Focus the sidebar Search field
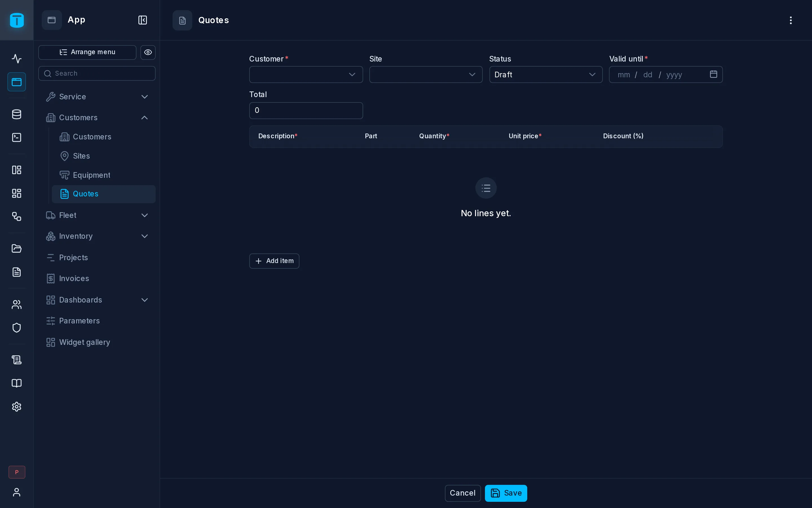The width and height of the screenshot is (812, 508). (x=97, y=74)
